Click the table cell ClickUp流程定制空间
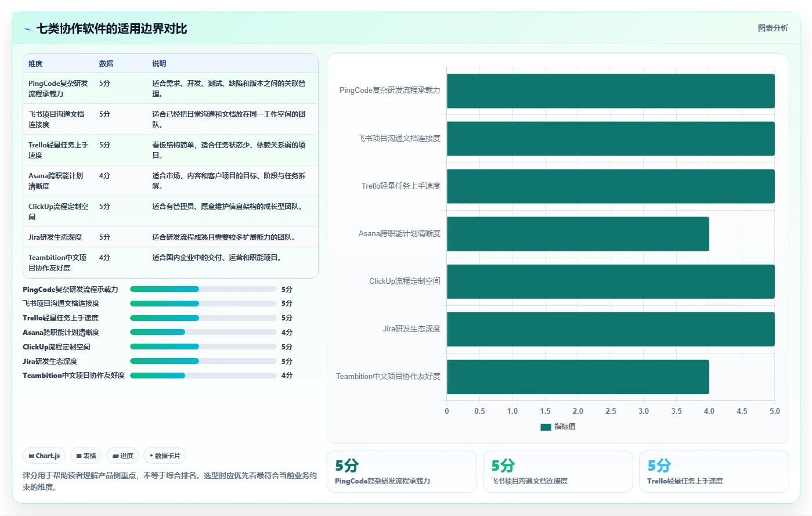 coord(59,211)
